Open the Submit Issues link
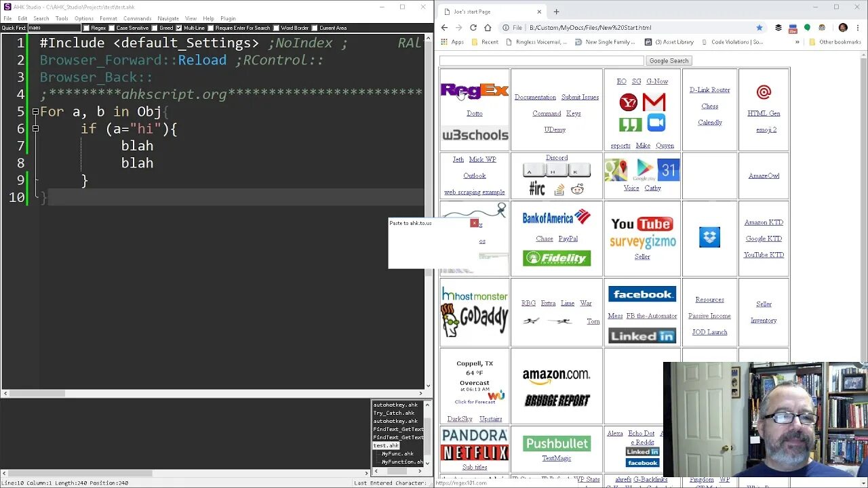Image resolution: width=868 pixels, height=488 pixels. (580, 98)
